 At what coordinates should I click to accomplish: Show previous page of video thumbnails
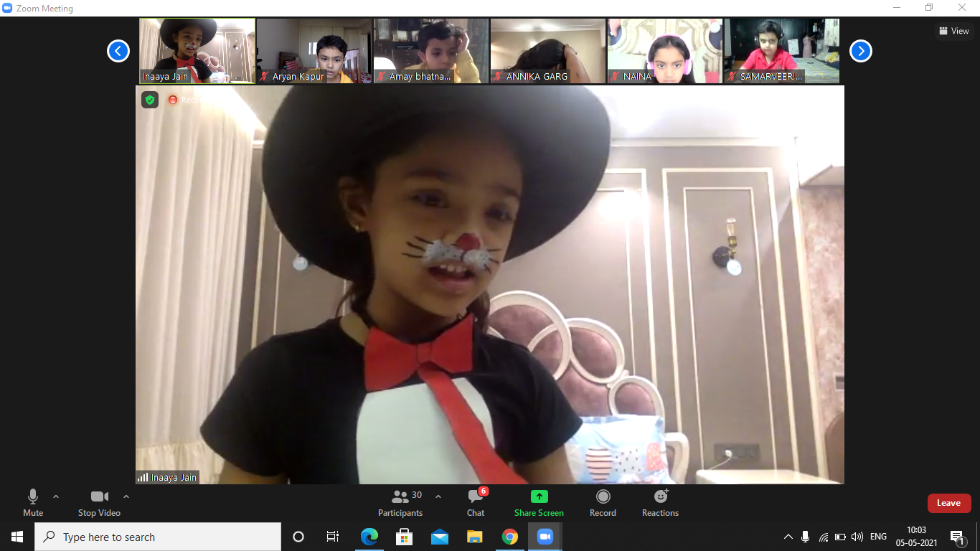[x=118, y=51]
